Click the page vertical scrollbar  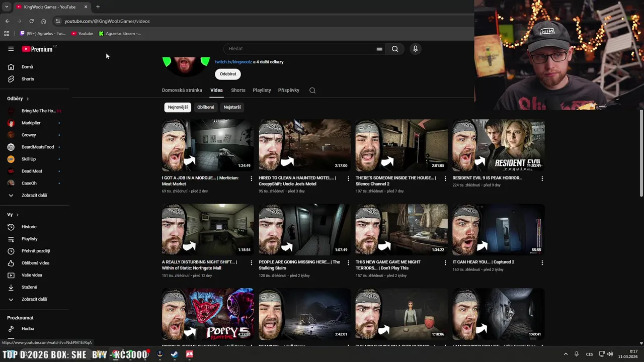click(641, 153)
